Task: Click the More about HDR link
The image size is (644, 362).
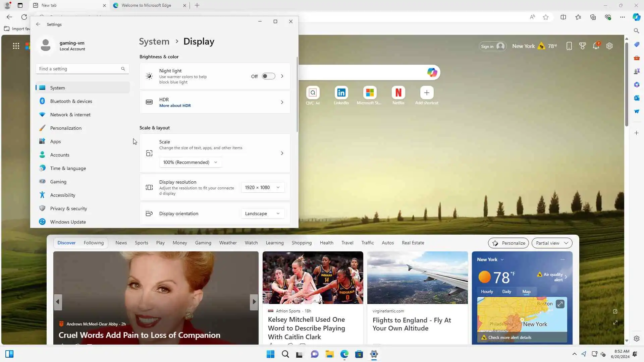Action: tap(175, 106)
